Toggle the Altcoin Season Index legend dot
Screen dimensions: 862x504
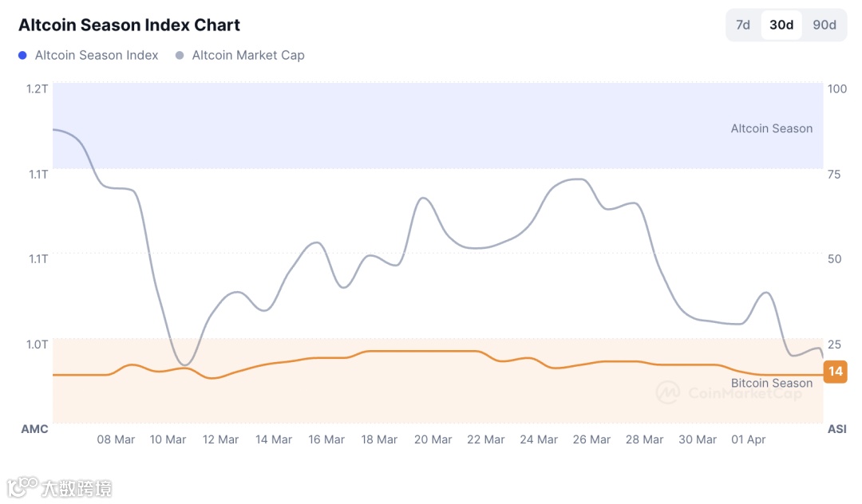[22, 55]
